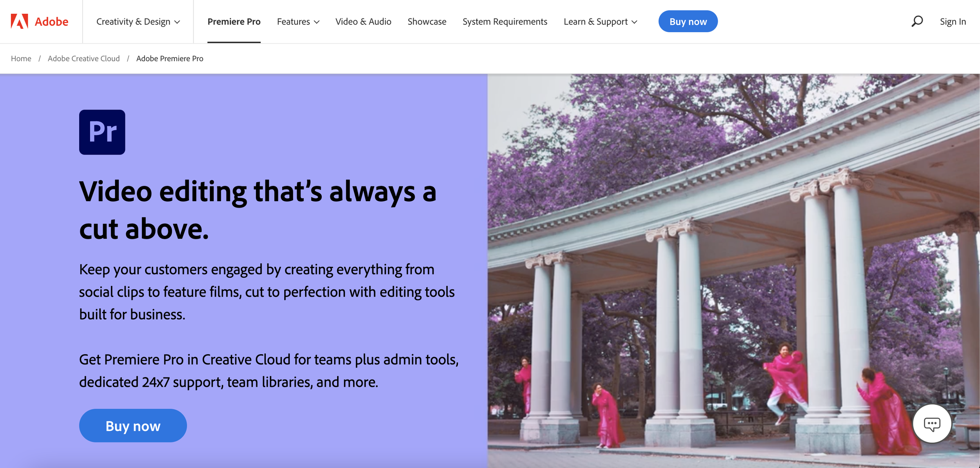
Task: Click the Adobe logo icon
Action: coord(19,22)
